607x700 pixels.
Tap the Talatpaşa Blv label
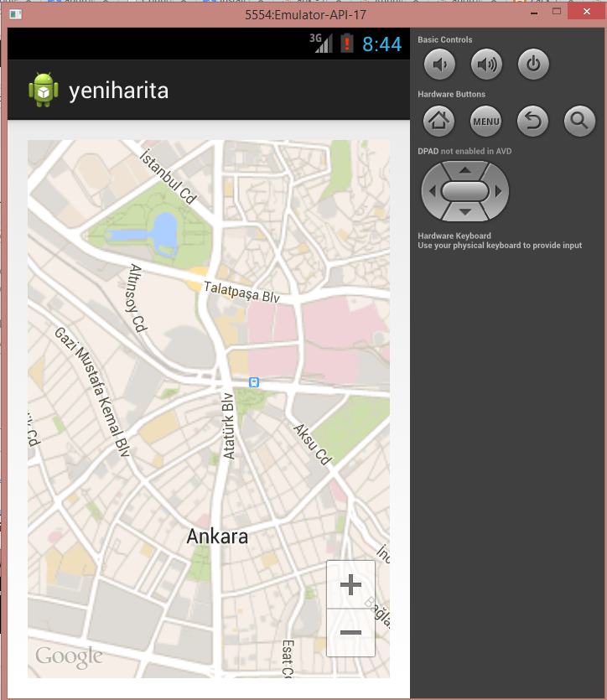[242, 293]
